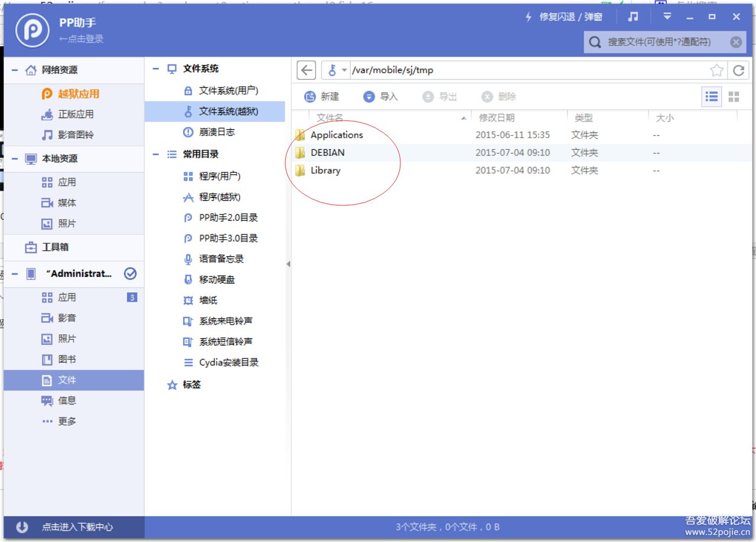Open device 应用 with badge 3
The image size is (756, 542).
pyautogui.click(x=74, y=298)
